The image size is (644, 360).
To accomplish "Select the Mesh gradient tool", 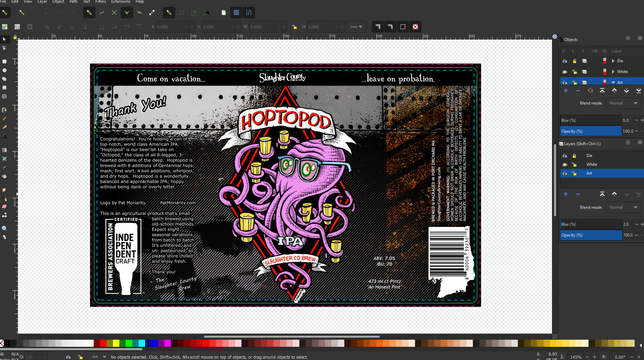I will (x=4, y=159).
